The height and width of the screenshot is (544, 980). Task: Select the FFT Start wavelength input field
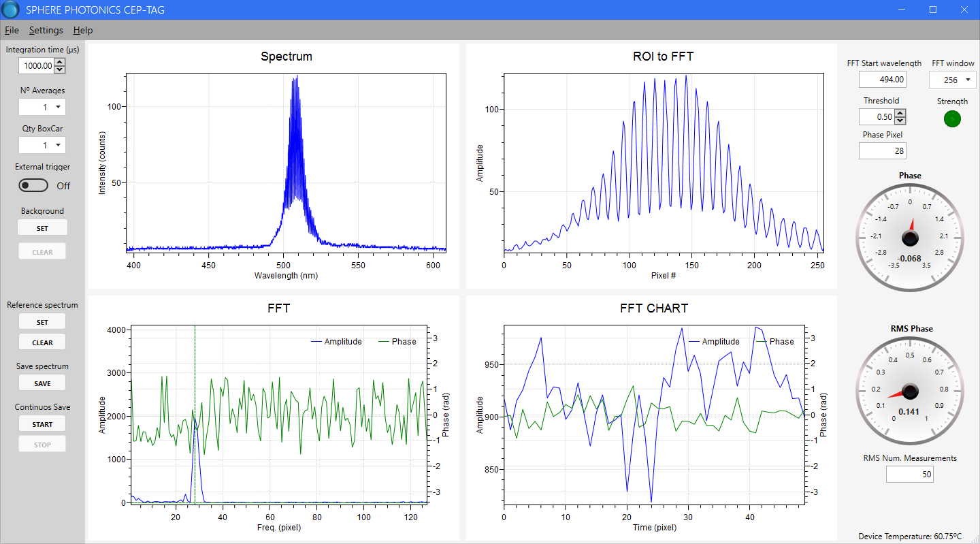pyautogui.click(x=882, y=79)
